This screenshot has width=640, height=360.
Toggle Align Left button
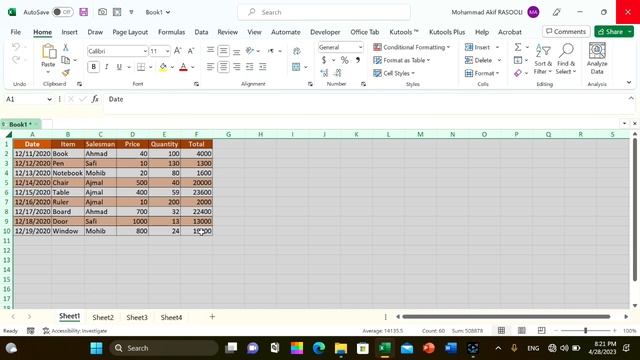pos(210,67)
